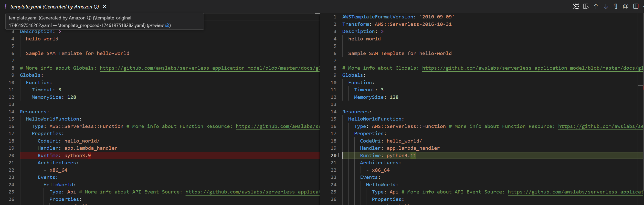Click 'MemorySize: 128' in the left pane
This screenshot has height=205, width=644.
coord(54,97)
